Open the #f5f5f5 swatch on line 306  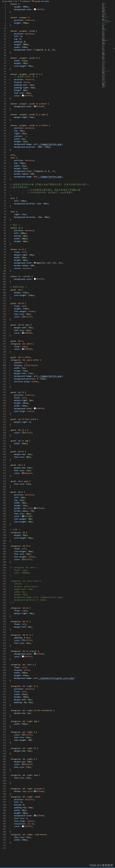point(23,826)
